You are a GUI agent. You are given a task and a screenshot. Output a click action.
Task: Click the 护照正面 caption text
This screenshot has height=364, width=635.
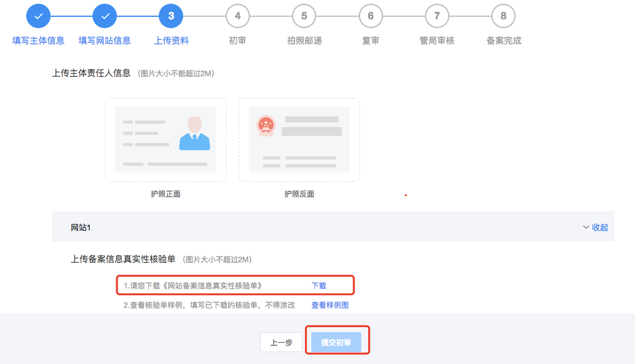tap(166, 194)
